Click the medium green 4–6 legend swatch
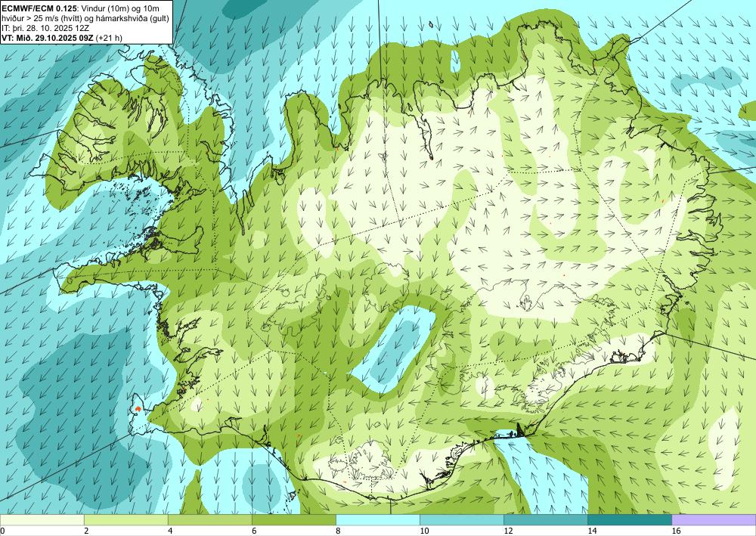Screen dimensions: 756x536 (209, 519)
